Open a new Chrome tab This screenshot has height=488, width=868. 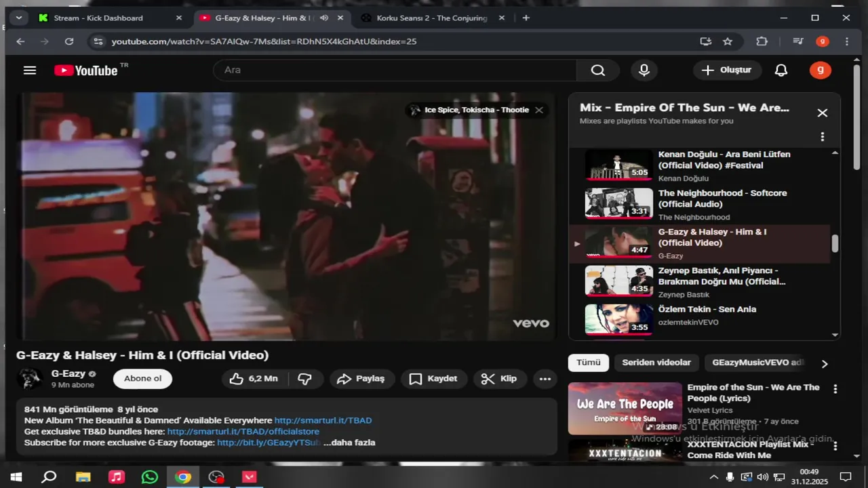pos(526,18)
